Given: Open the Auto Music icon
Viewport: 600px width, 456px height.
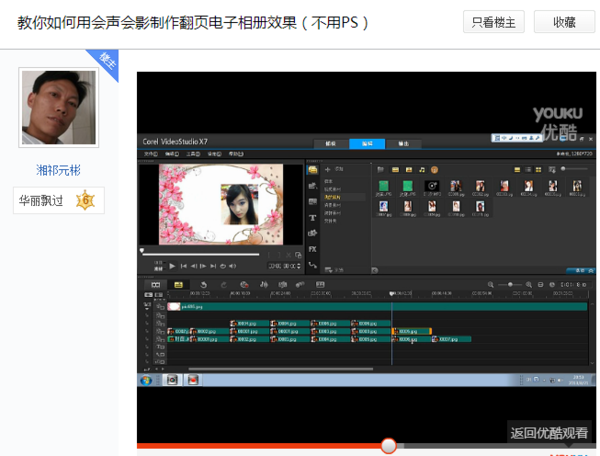Looking at the screenshot, I should 282,285.
